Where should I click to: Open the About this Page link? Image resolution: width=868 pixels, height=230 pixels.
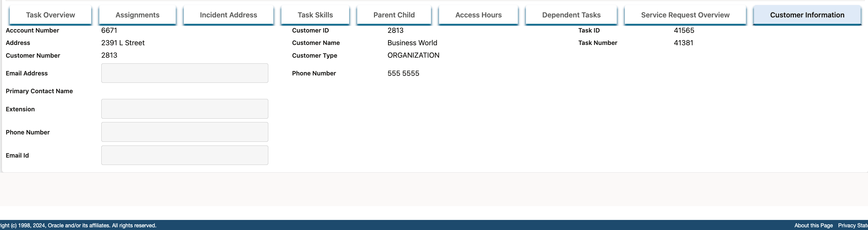pyautogui.click(x=813, y=225)
